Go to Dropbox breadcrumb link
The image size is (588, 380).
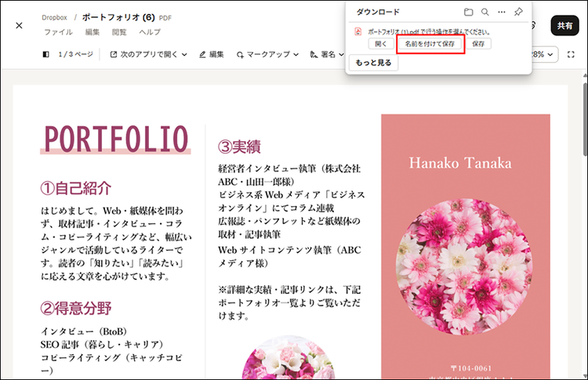tap(54, 17)
